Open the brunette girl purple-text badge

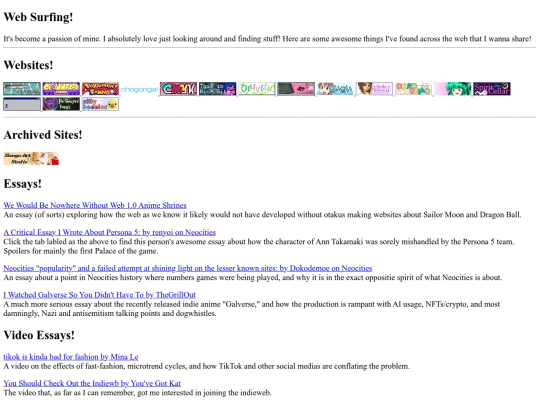pyautogui.click(x=374, y=89)
